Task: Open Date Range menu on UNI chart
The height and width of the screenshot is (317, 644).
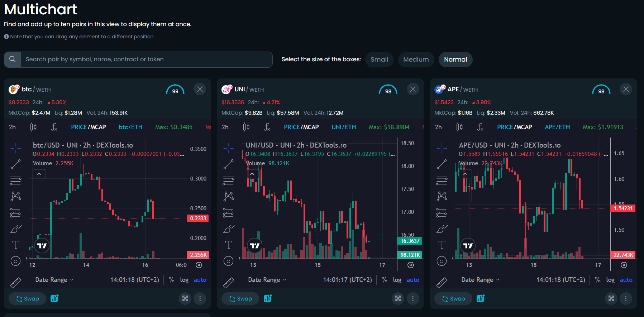Action: click(x=267, y=280)
